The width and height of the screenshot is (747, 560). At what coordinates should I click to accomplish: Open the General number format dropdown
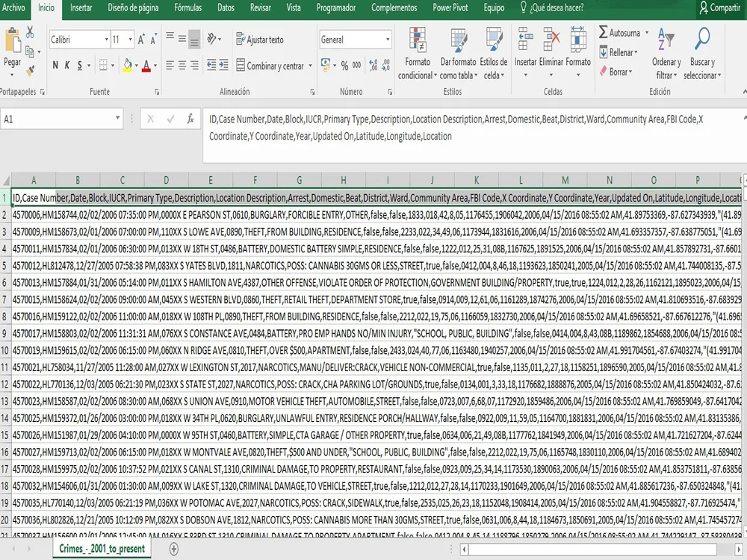(x=388, y=40)
